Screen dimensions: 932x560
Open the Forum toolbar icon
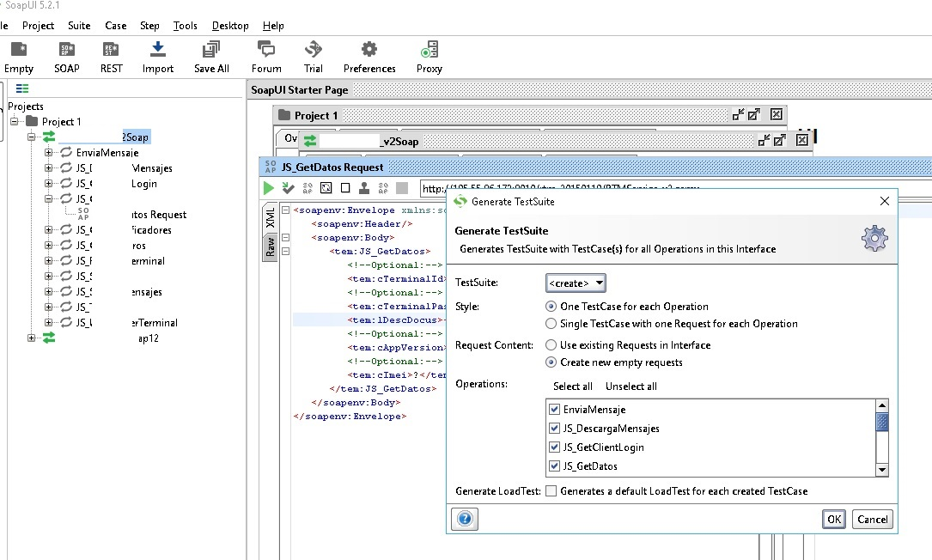tap(266, 50)
